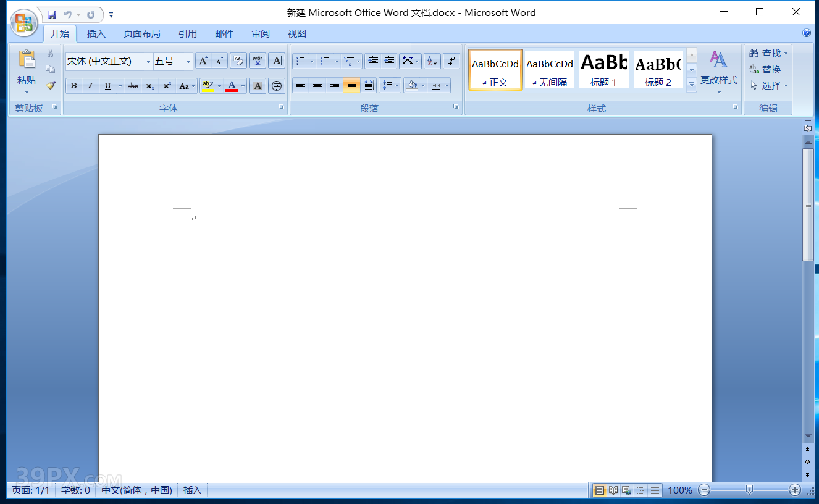
Task: Toggle Strikethrough (abc) formatting
Action: 133,86
